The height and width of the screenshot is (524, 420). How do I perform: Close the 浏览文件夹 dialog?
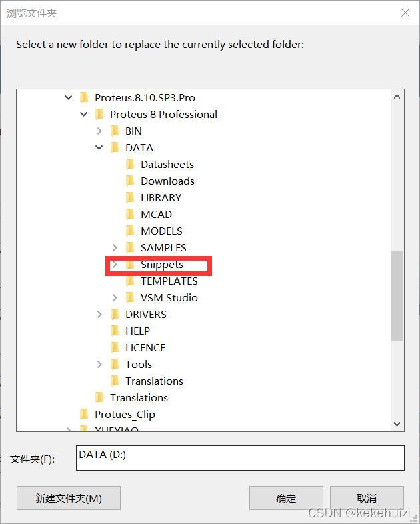405,13
